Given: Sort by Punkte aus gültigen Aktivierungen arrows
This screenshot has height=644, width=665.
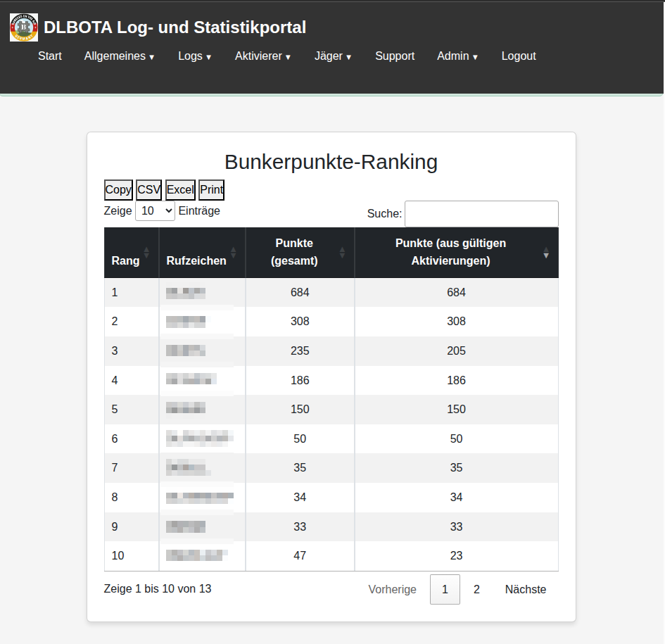Looking at the screenshot, I should [546, 252].
